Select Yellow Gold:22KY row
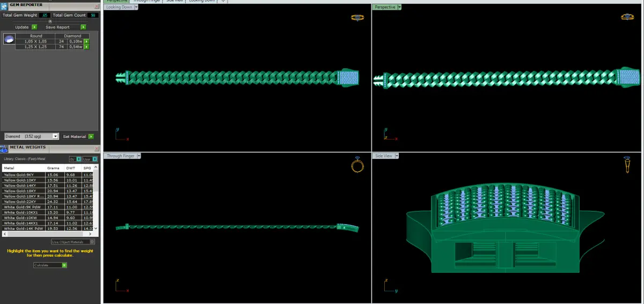 point(48,201)
